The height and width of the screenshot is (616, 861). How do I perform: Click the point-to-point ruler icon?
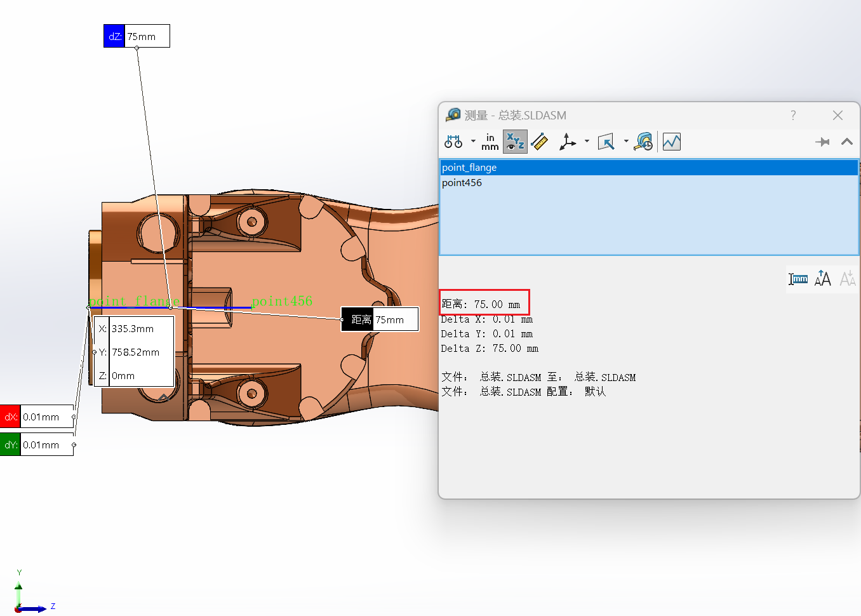point(540,142)
